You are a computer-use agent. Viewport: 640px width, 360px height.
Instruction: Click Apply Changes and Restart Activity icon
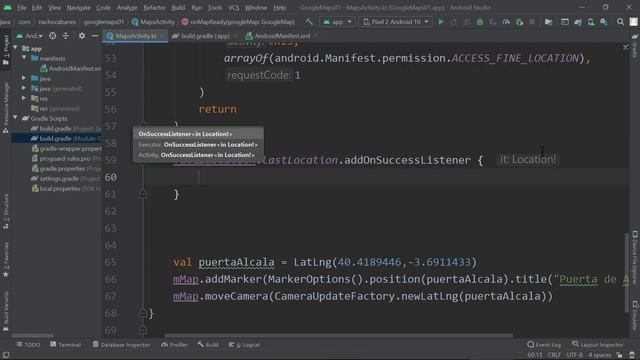[454, 22]
